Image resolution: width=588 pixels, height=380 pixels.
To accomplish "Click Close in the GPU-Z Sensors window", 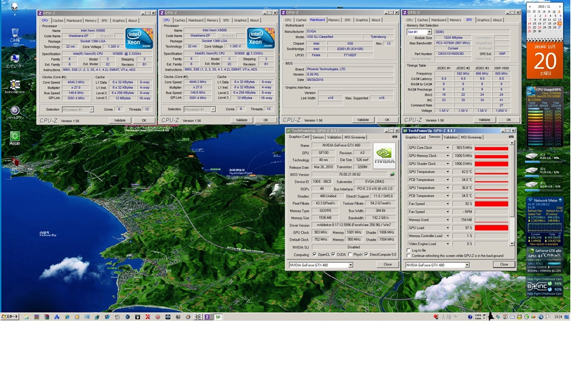I will pyautogui.click(x=504, y=265).
